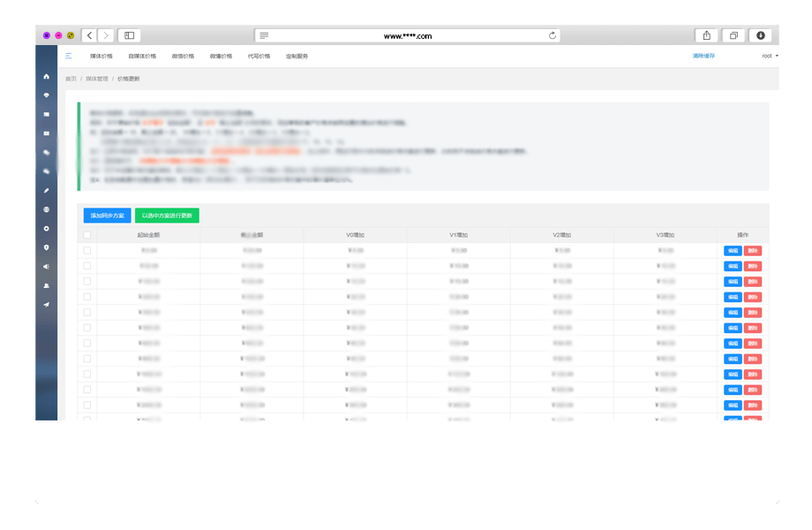Viewport: 812px width, 530px height.
Task: Click the browser share icon
Action: point(706,35)
